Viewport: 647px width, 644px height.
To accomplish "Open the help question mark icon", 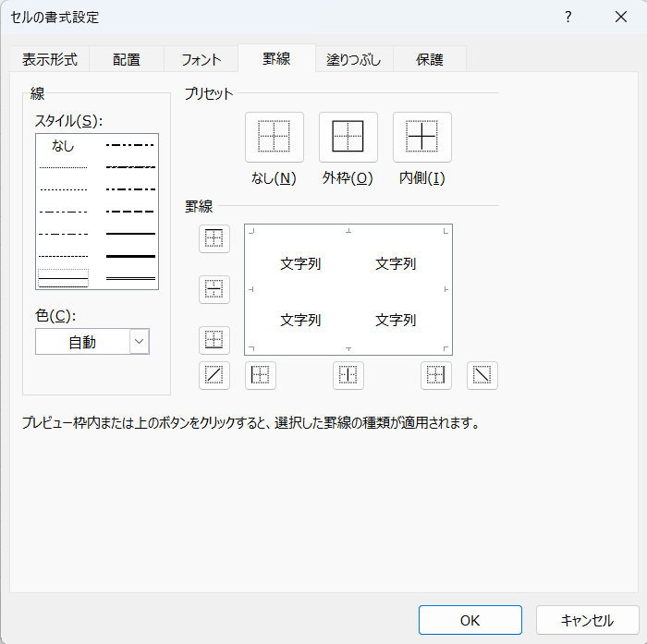I will point(568,17).
